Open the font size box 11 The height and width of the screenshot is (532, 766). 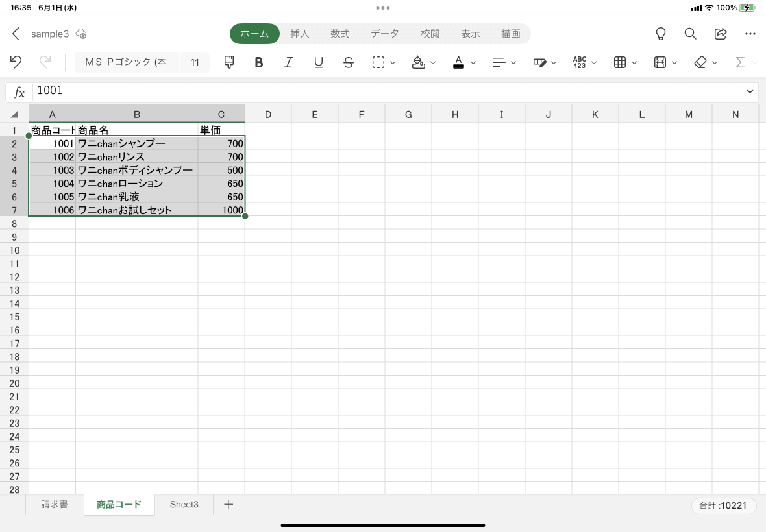pos(195,62)
